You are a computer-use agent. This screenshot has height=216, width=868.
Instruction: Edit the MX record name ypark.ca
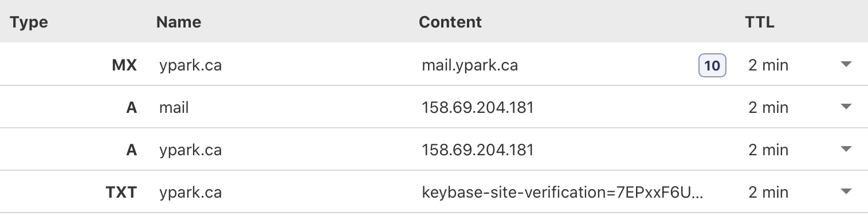(190, 65)
